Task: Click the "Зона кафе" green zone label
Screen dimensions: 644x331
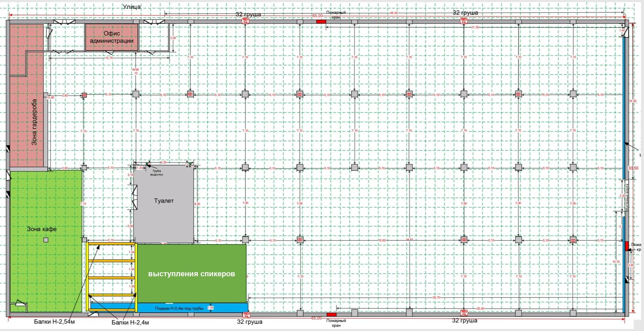Action: (42, 229)
